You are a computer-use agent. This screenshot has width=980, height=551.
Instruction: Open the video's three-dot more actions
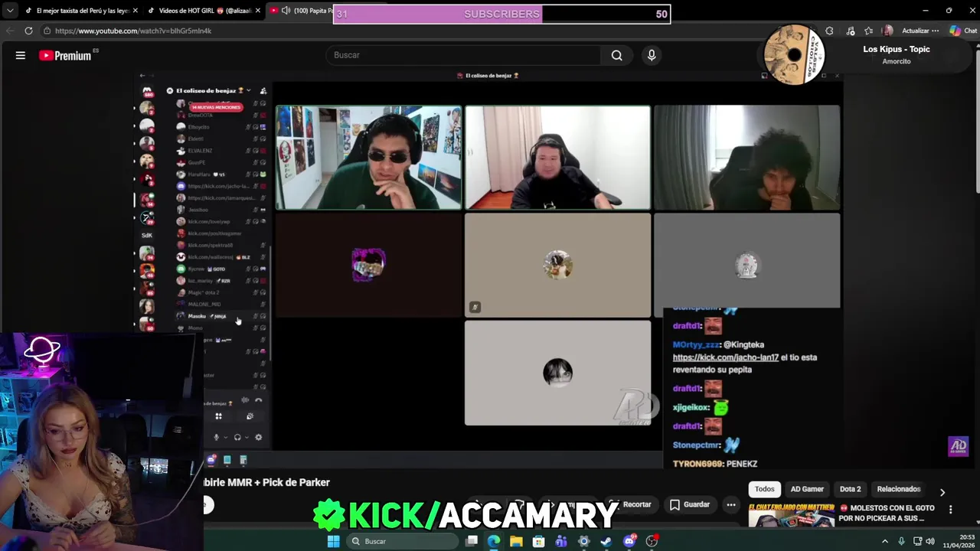[731, 504]
